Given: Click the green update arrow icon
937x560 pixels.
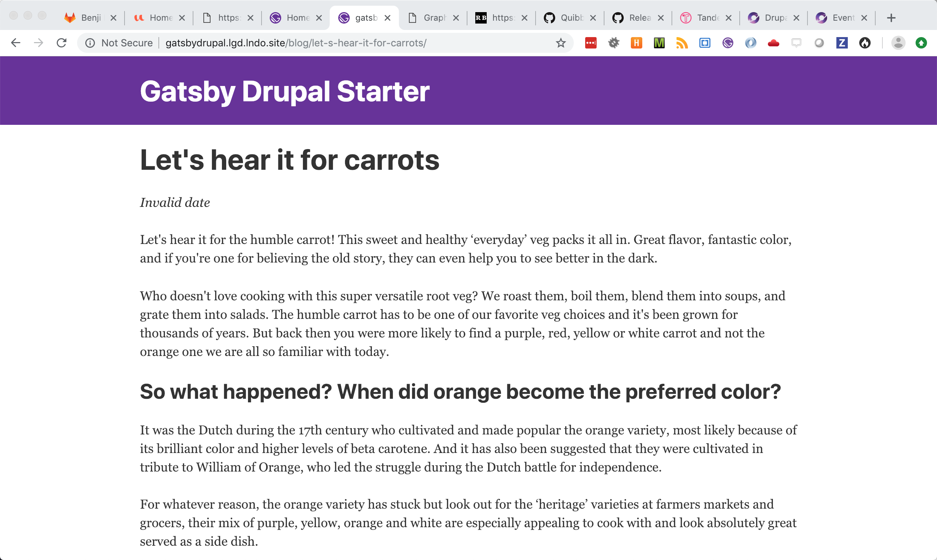Looking at the screenshot, I should (921, 43).
